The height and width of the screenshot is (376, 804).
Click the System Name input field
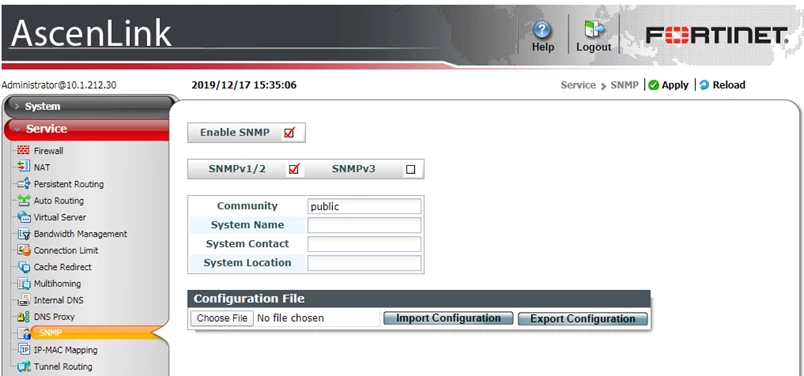pyautogui.click(x=364, y=225)
